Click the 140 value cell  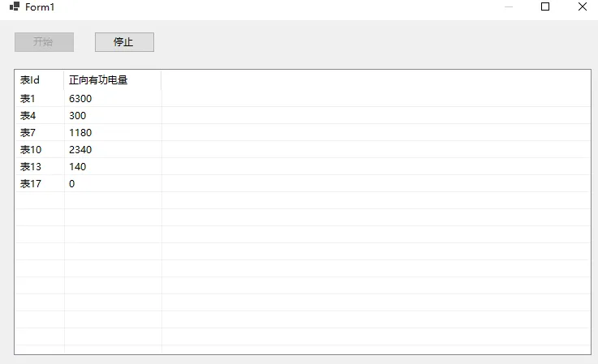(x=78, y=166)
